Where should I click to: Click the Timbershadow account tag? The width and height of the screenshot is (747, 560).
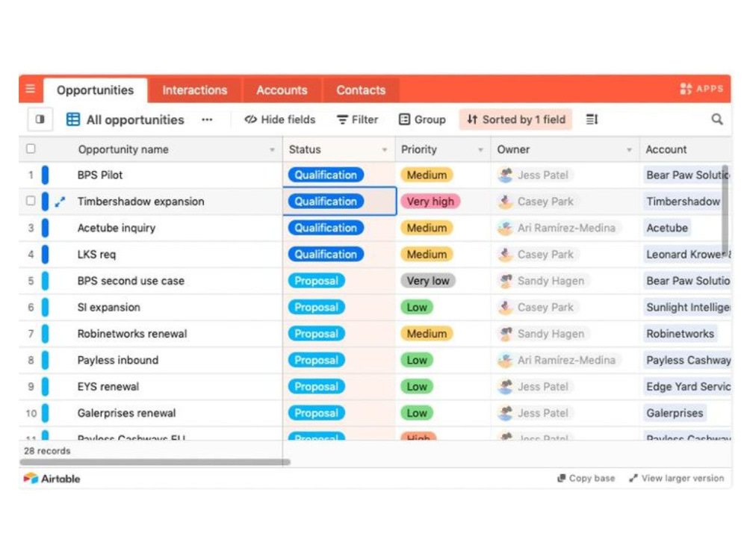pyautogui.click(x=684, y=202)
